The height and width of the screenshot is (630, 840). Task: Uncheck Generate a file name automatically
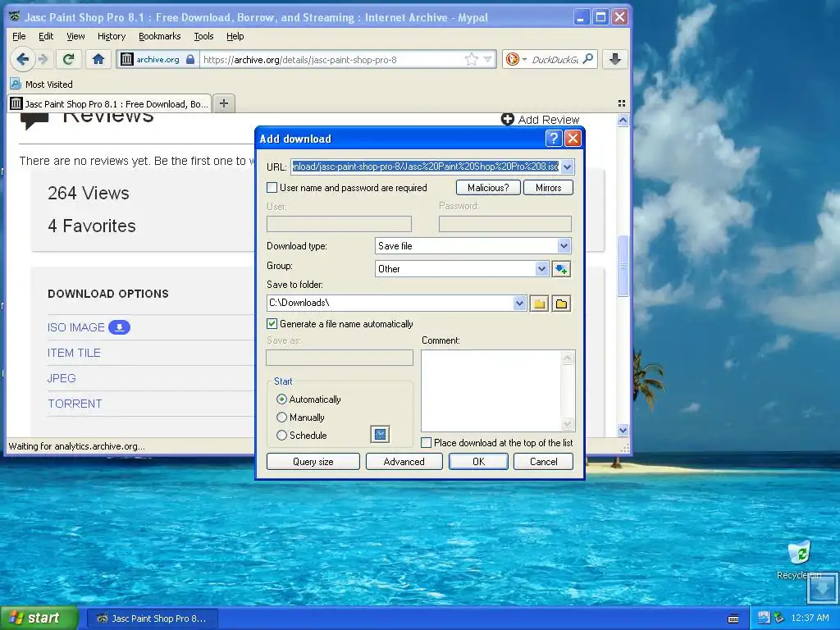tap(272, 323)
